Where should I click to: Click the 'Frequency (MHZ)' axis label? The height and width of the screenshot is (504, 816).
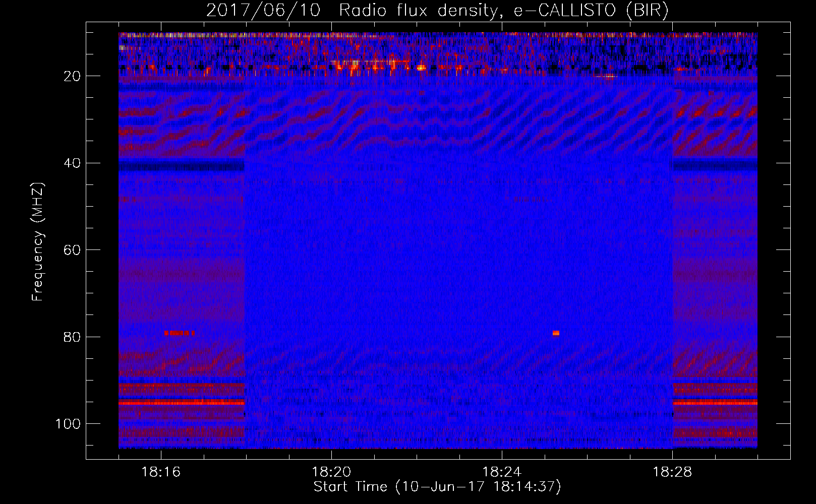[x=38, y=242]
